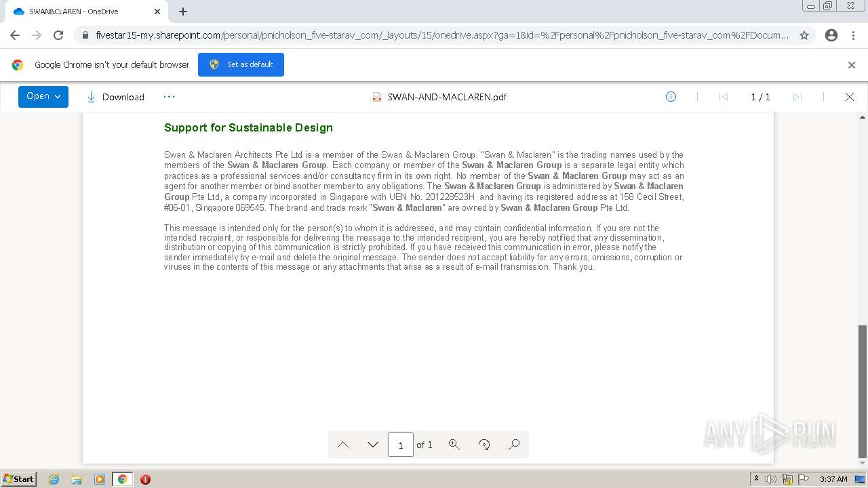Image resolution: width=868 pixels, height=488 pixels.
Task: Set Chrome as default browser
Action: 241,64
